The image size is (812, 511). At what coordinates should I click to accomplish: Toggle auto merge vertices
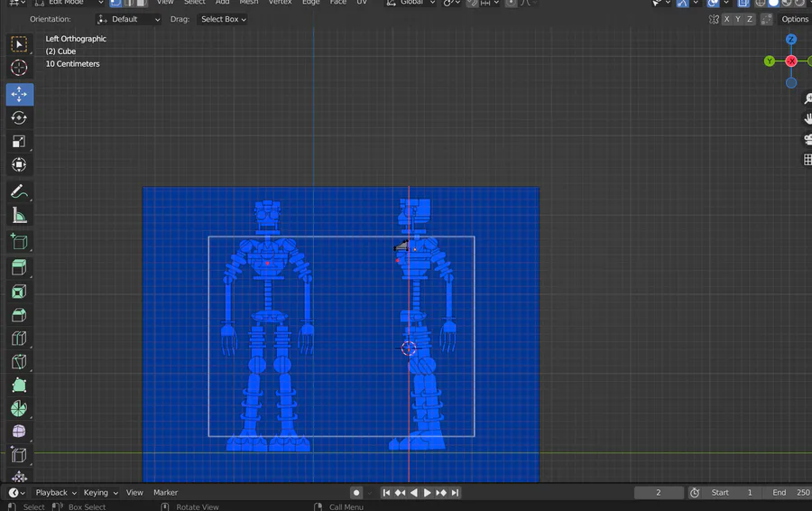766,19
